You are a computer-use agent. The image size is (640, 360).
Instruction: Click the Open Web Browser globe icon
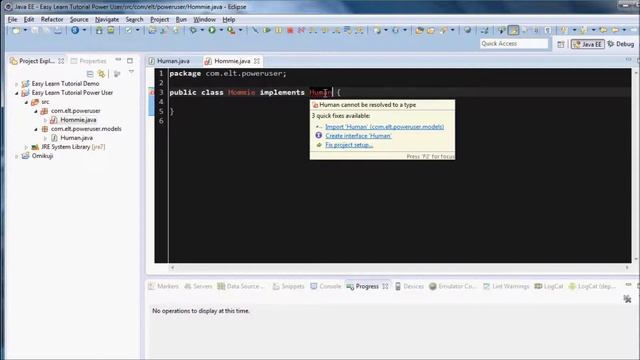coord(467,30)
